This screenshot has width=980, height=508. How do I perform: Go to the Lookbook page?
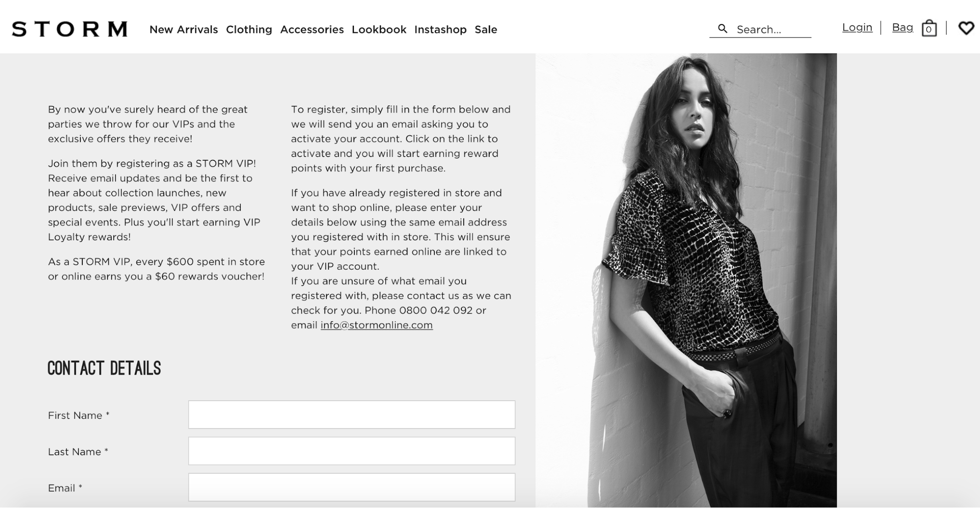379,29
